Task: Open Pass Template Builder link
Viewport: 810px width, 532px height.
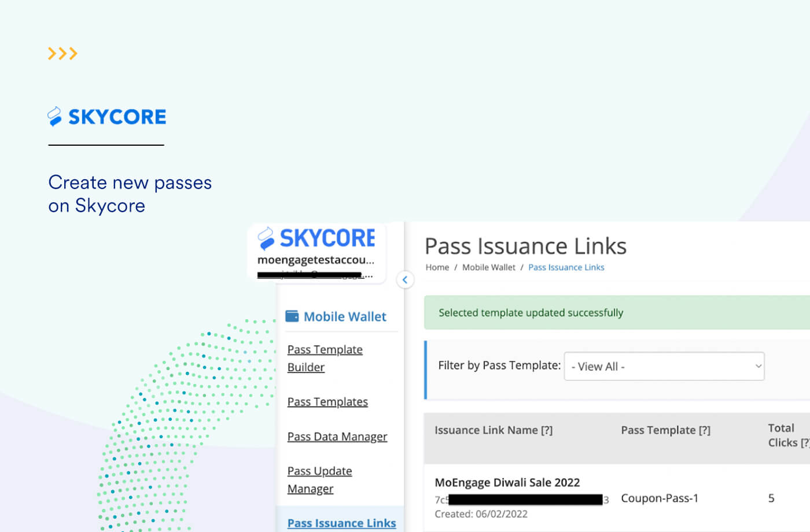Action: [325, 359]
